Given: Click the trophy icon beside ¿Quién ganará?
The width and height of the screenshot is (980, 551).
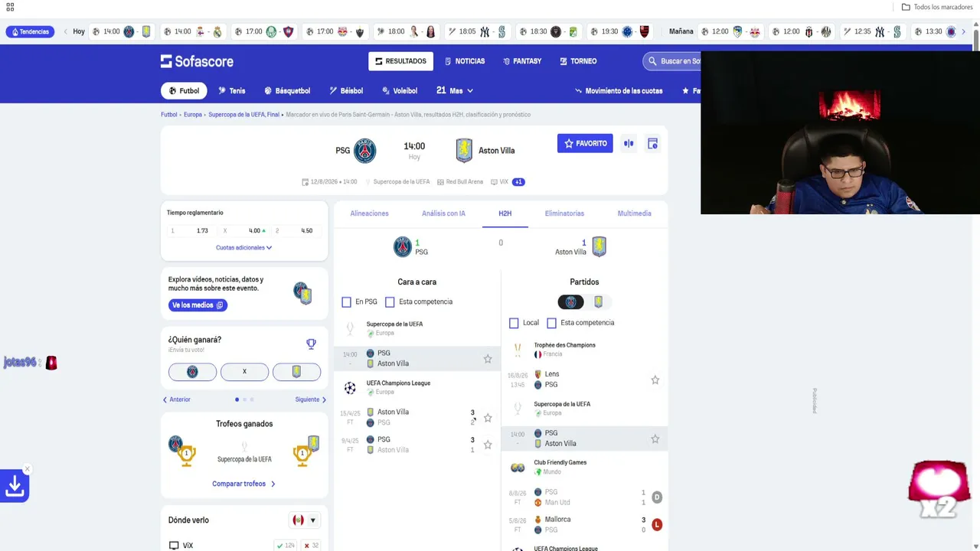Looking at the screenshot, I should pos(311,344).
